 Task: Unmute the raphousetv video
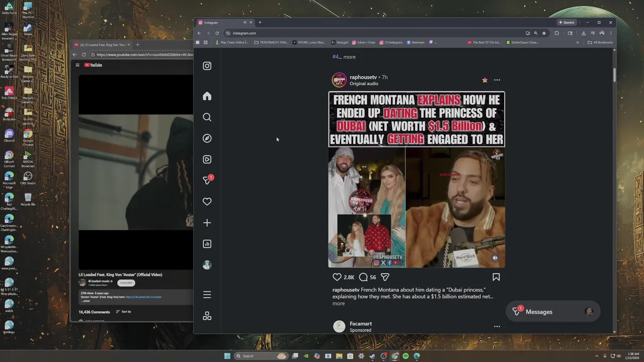[495, 258]
